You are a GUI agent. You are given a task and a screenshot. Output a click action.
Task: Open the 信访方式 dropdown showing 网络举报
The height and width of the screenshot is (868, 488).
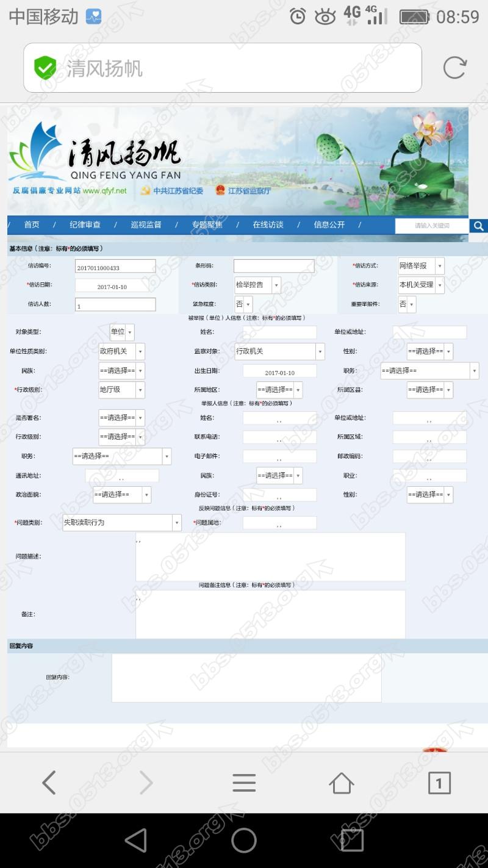point(421,266)
